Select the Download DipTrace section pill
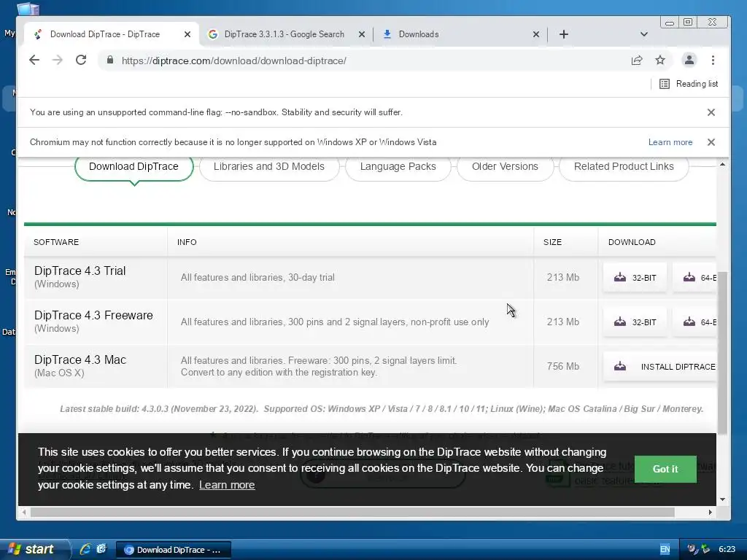Image resolution: width=747 pixels, height=560 pixels. pos(134,167)
